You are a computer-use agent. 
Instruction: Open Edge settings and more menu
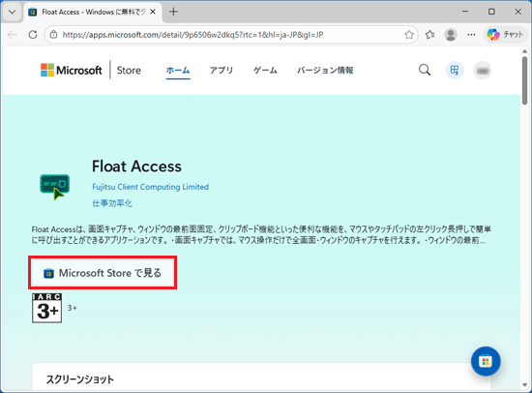click(x=471, y=34)
